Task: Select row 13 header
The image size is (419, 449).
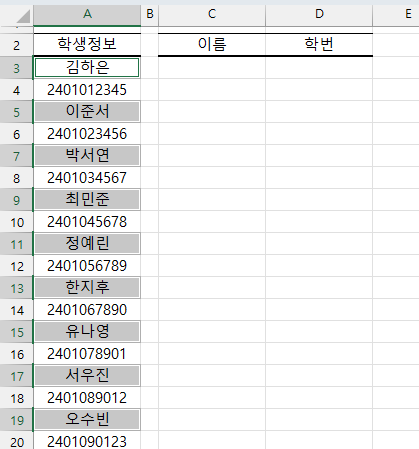Action: pos(16,288)
